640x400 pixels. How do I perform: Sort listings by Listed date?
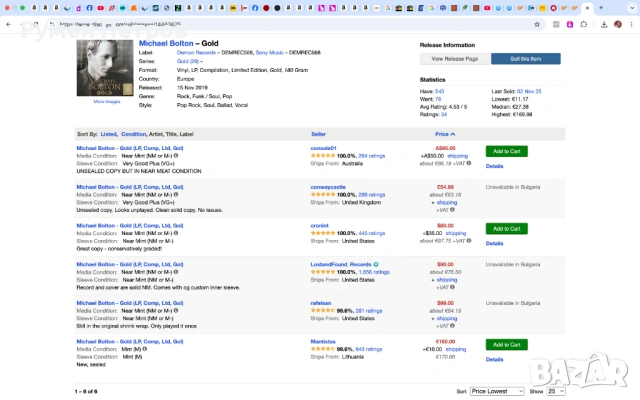(x=108, y=133)
